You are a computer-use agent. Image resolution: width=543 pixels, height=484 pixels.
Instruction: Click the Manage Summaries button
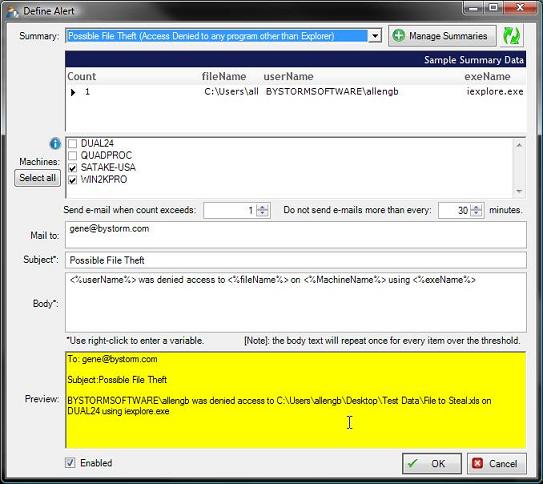coord(442,36)
